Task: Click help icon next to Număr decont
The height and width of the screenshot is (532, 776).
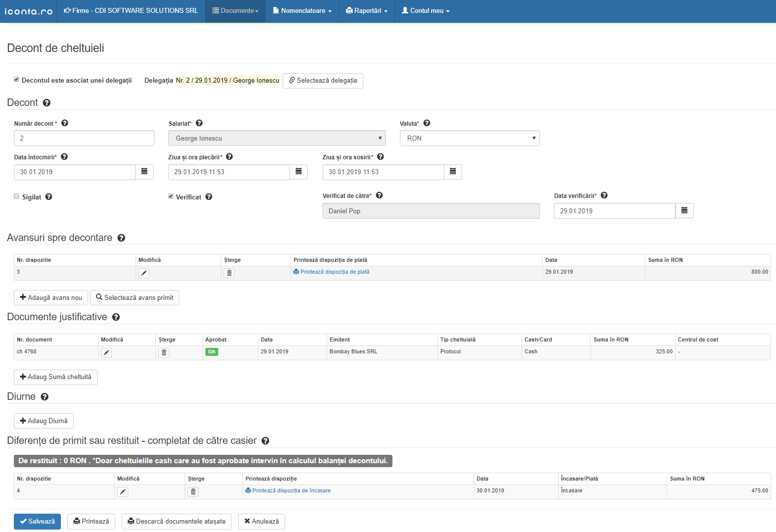Action: pyautogui.click(x=65, y=123)
